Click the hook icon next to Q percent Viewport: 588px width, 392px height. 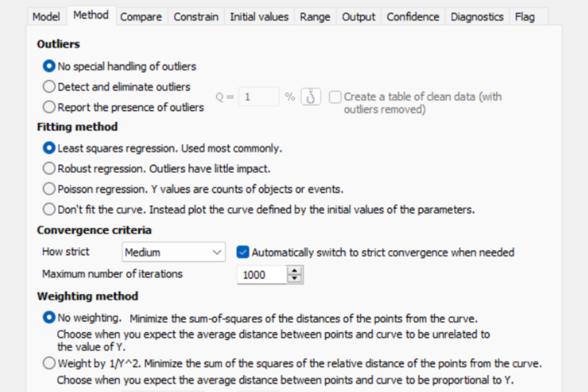312,97
